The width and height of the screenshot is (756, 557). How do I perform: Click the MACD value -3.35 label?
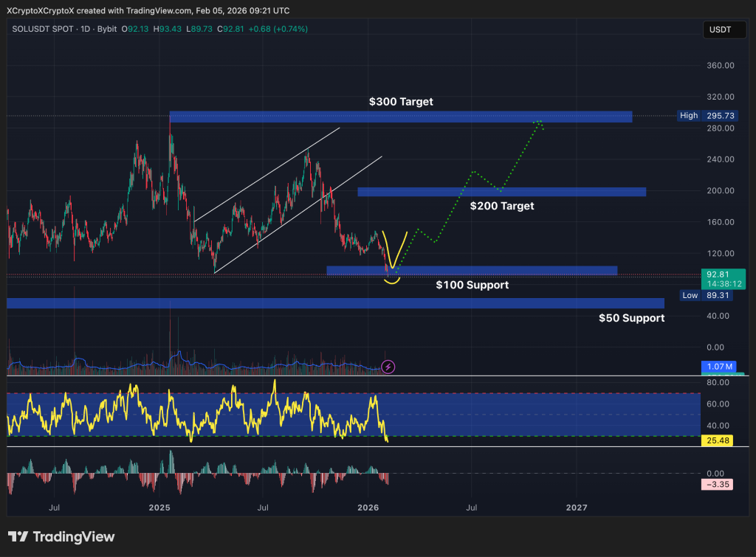click(715, 483)
